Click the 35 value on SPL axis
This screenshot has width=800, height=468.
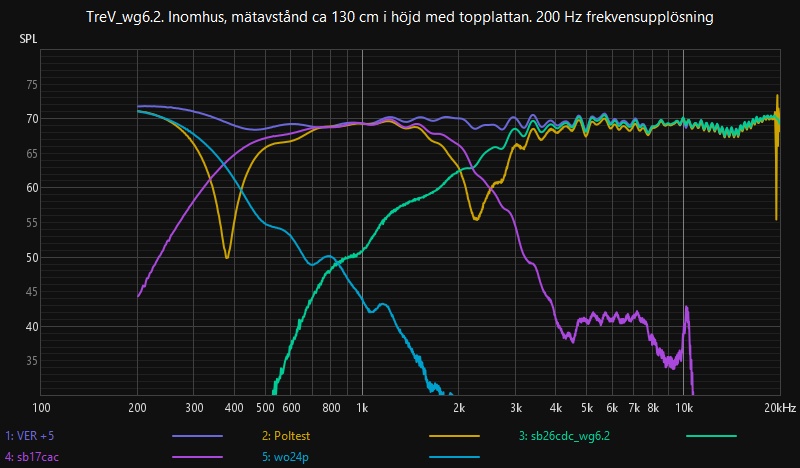click(31, 361)
